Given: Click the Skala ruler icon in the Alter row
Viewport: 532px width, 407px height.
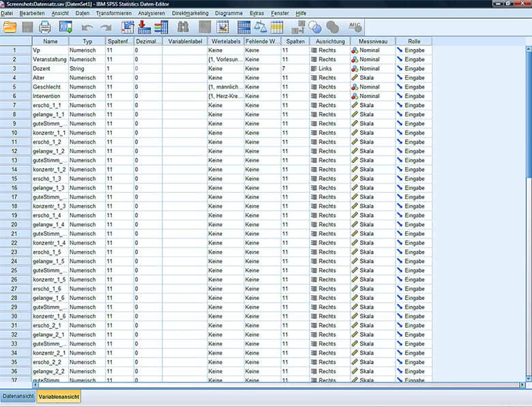Looking at the screenshot, I should 355,78.
